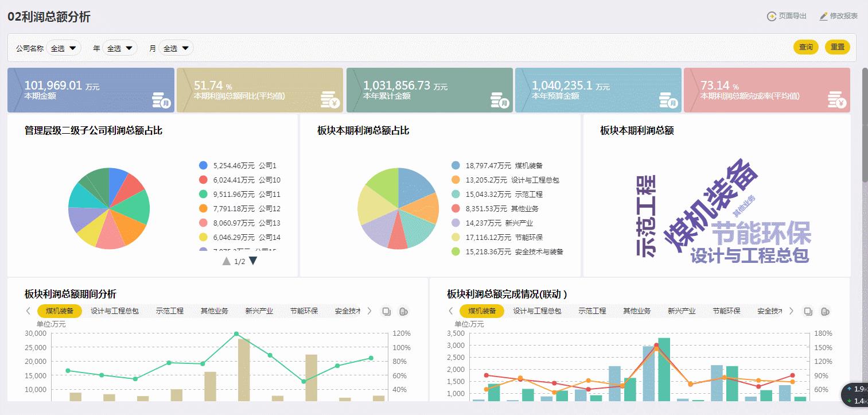
Task: Click the coin icon on 本年累计金额 card
Action: click(x=500, y=100)
